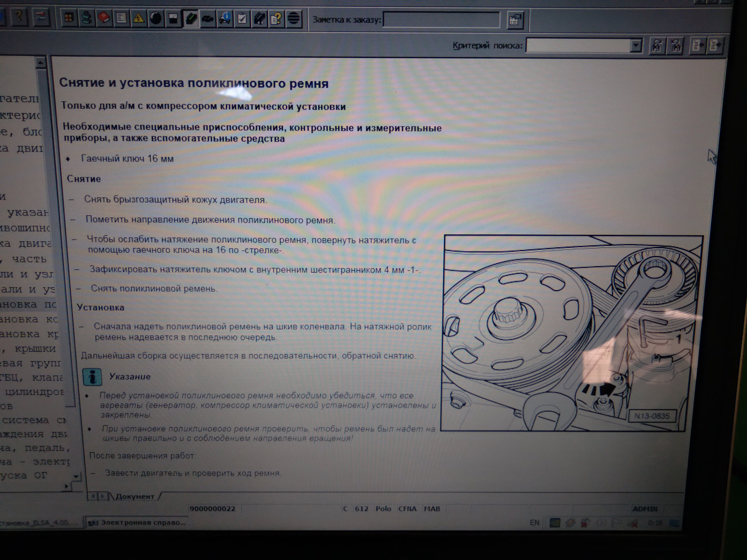Image resolution: width=747 pixels, height=560 pixels.
Task: Select the Документ tab at bottom
Action: point(135,496)
